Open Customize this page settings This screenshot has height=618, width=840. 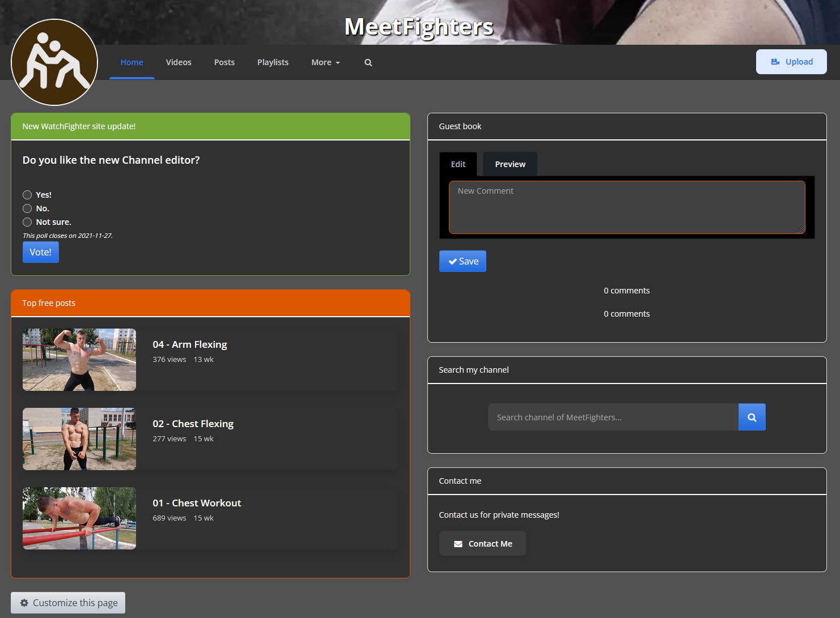click(x=68, y=603)
